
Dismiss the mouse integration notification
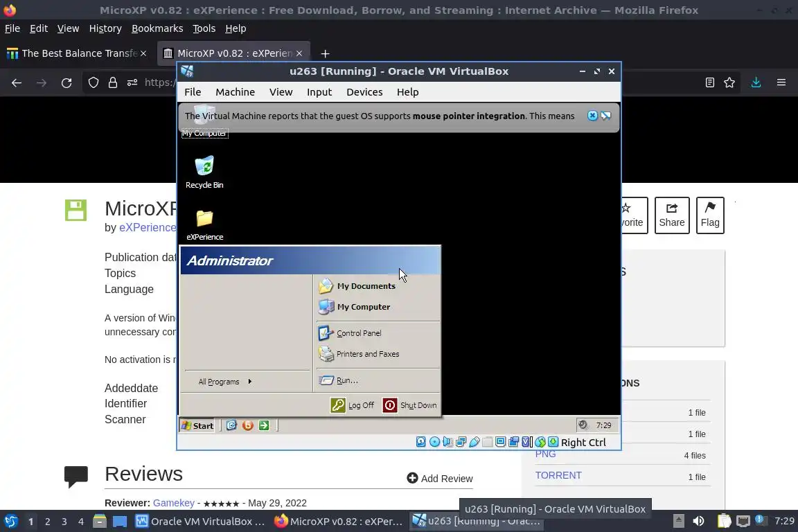(x=592, y=116)
